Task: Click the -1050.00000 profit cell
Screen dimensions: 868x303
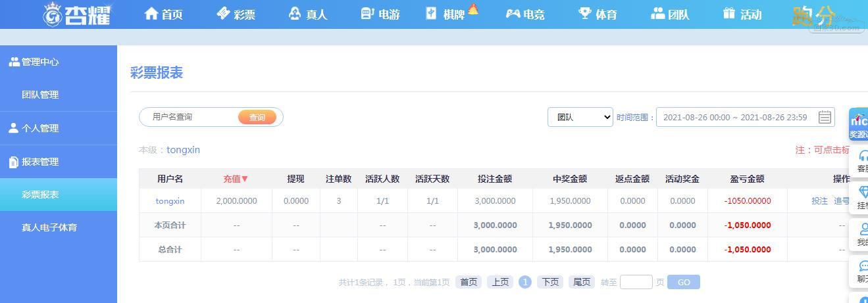Action: (x=748, y=201)
